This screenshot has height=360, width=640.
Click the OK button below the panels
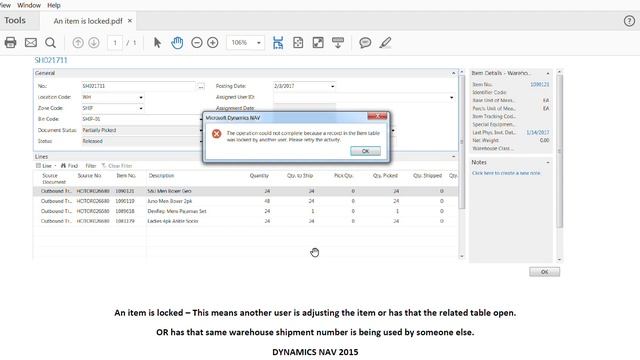pyautogui.click(x=544, y=272)
